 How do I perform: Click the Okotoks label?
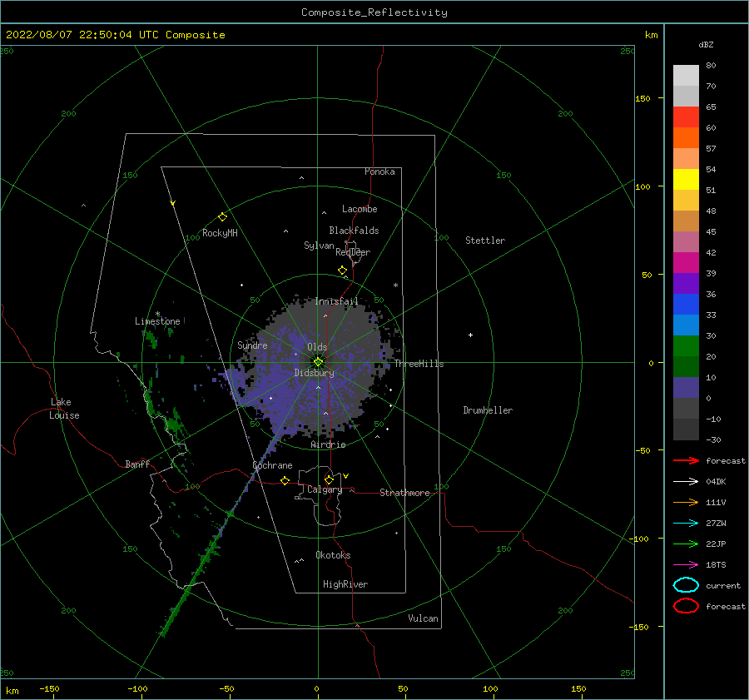tap(334, 555)
